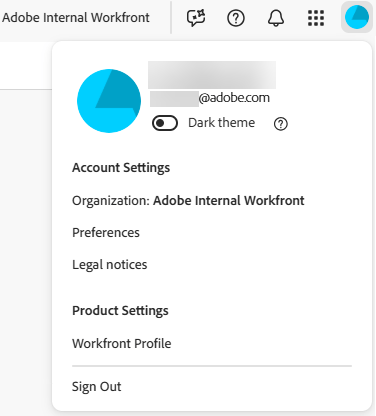This screenshot has height=416, width=376.
Task: Toggle the Dark theme switch
Action: click(x=165, y=123)
